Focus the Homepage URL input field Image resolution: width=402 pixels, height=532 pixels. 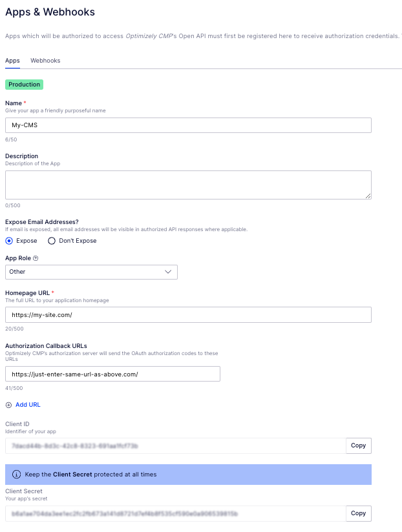pyautogui.click(x=188, y=314)
